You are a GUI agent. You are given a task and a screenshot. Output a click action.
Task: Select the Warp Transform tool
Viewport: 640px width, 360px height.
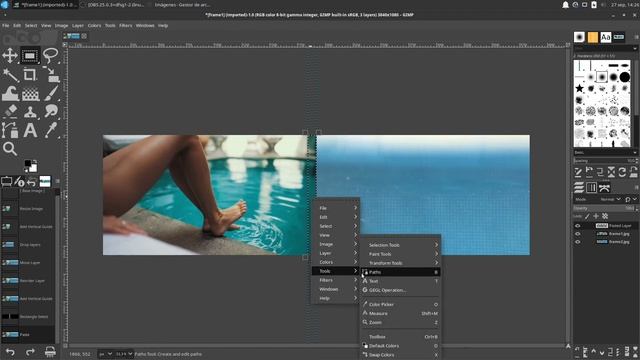point(10,93)
